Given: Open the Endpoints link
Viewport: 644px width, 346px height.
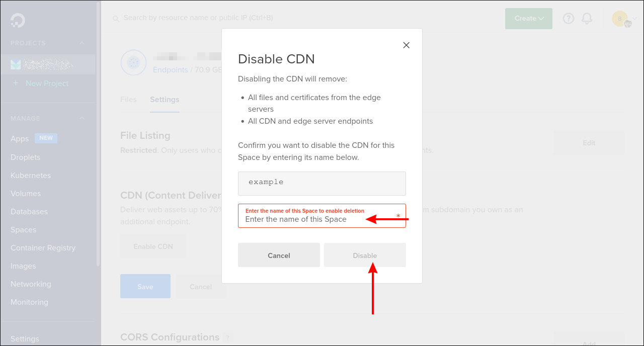Looking at the screenshot, I should coord(170,69).
